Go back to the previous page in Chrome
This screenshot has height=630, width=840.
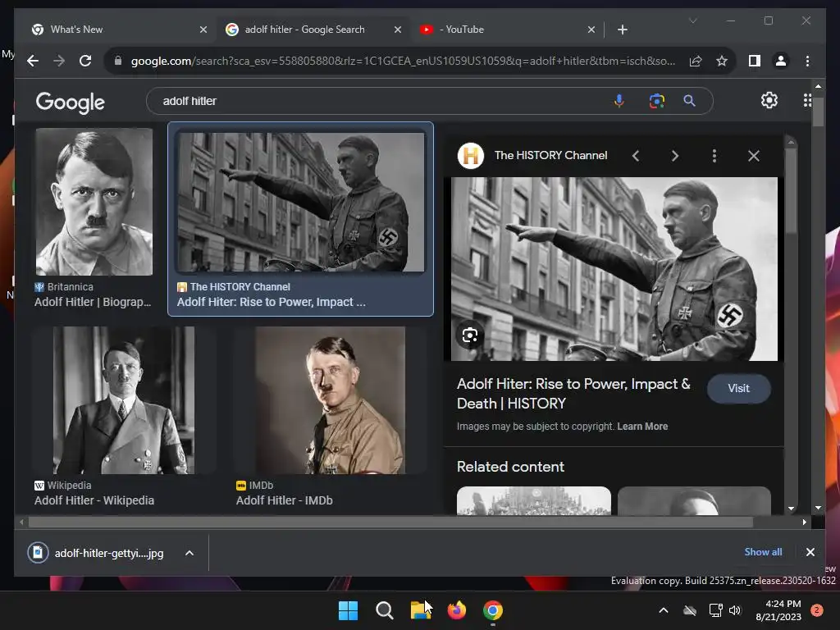click(33, 61)
